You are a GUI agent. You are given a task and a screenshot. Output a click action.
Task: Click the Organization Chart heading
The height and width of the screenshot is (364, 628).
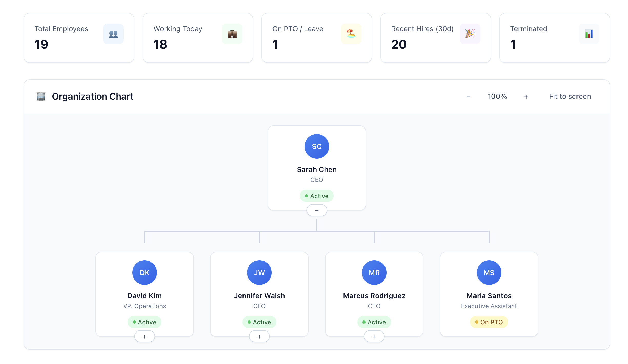click(93, 97)
